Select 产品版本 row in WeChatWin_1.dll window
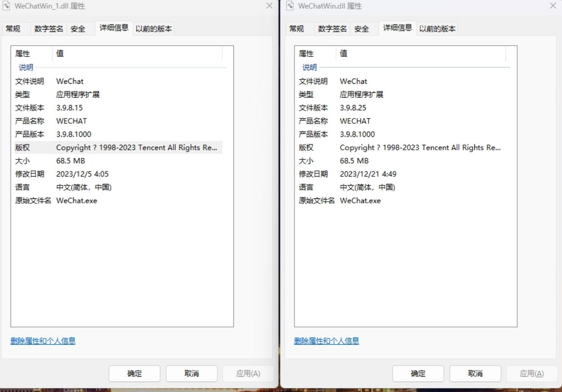This screenshot has height=392, width=562. coord(118,134)
